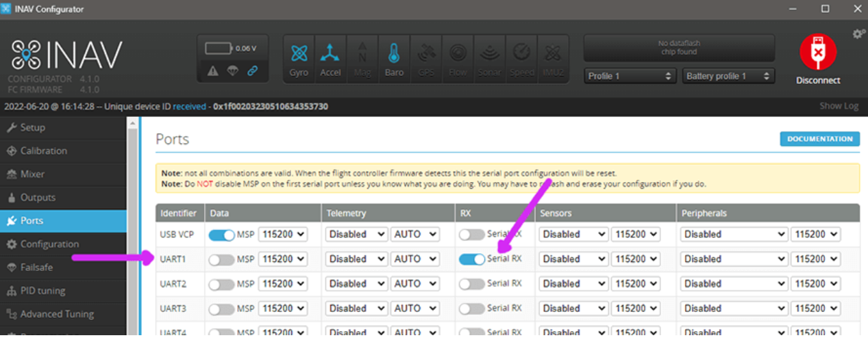
Task: Open the Setup tab
Action: [63, 127]
